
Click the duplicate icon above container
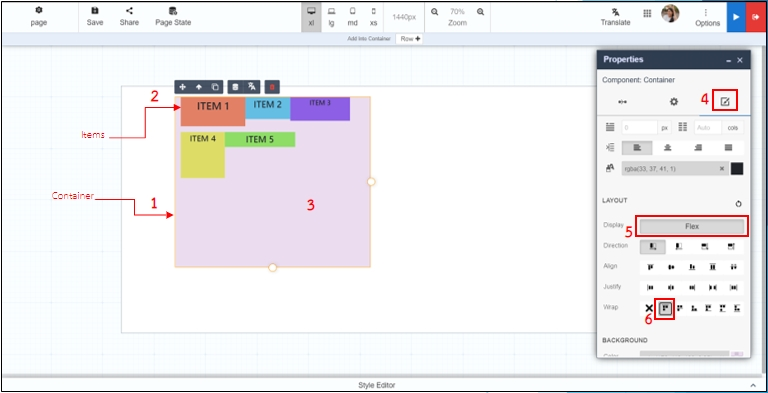point(215,87)
